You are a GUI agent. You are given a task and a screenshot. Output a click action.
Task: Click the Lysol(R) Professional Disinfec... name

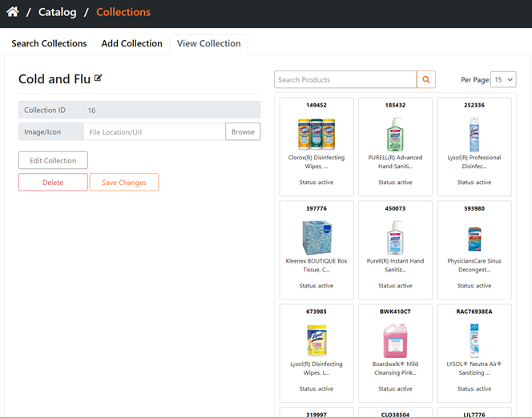(474, 162)
